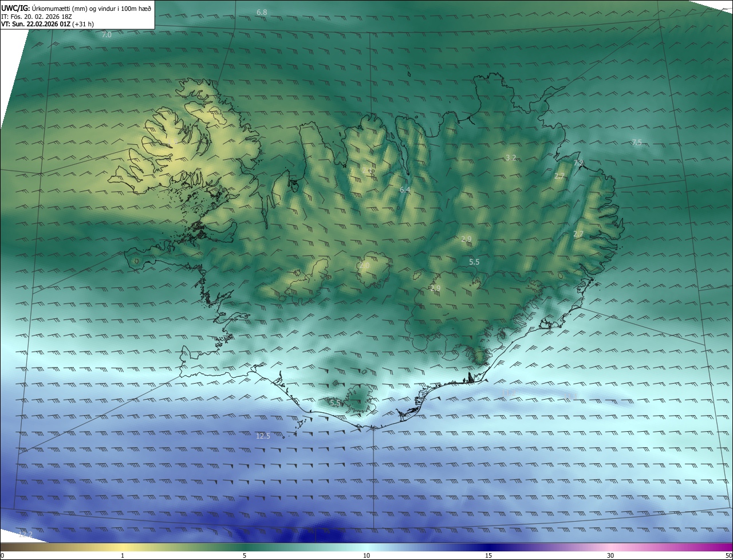This screenshot has width=733, height=560.
Task: Click the 30 tick on the color scale
Action: tap(610, 555)
